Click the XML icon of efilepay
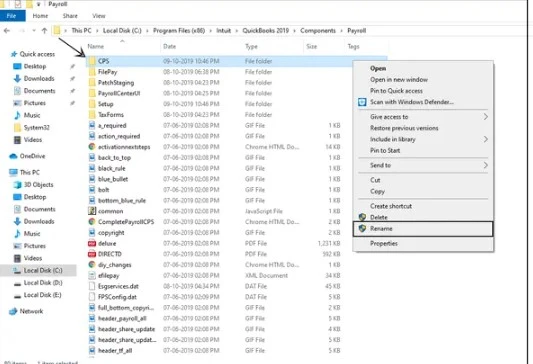The width and height of the screenshot is (533, 364). 92,275
